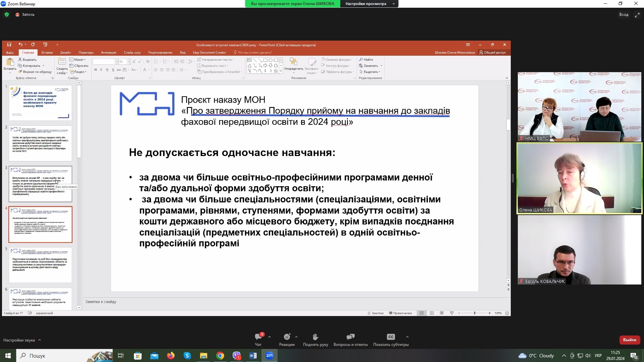Click the Упорядочить (Arrange) icon
This screenshot has height=362, width=644.
pos(294,61)
